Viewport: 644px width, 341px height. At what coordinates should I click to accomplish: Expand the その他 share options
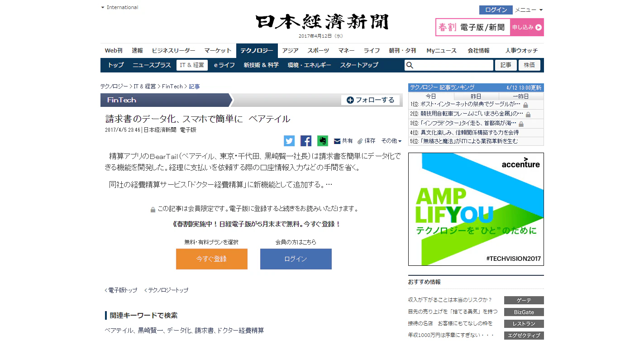point(391,141)
